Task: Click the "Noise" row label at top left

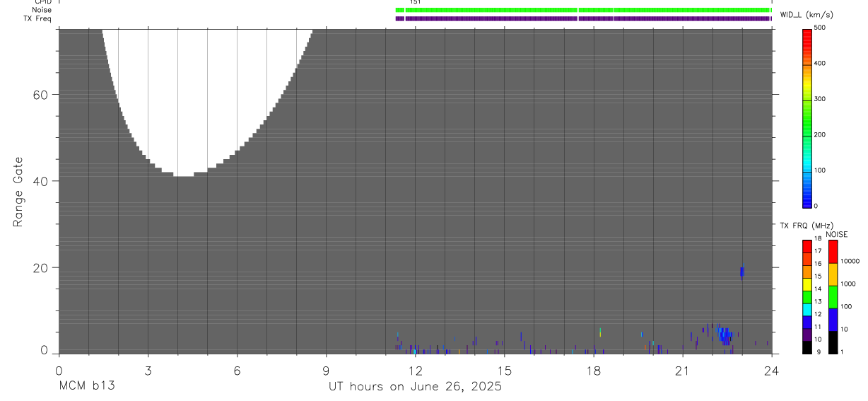Action: pyautogui.click(x=42, y=10)
